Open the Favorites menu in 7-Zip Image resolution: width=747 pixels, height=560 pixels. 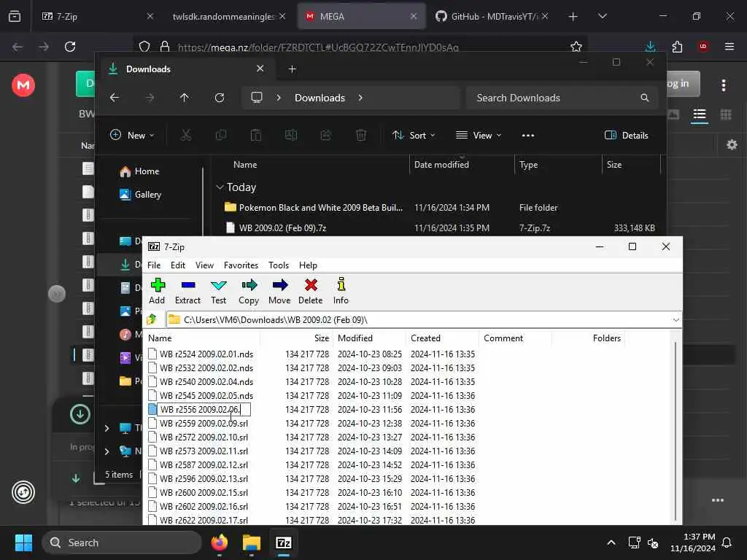click(241, 265)
